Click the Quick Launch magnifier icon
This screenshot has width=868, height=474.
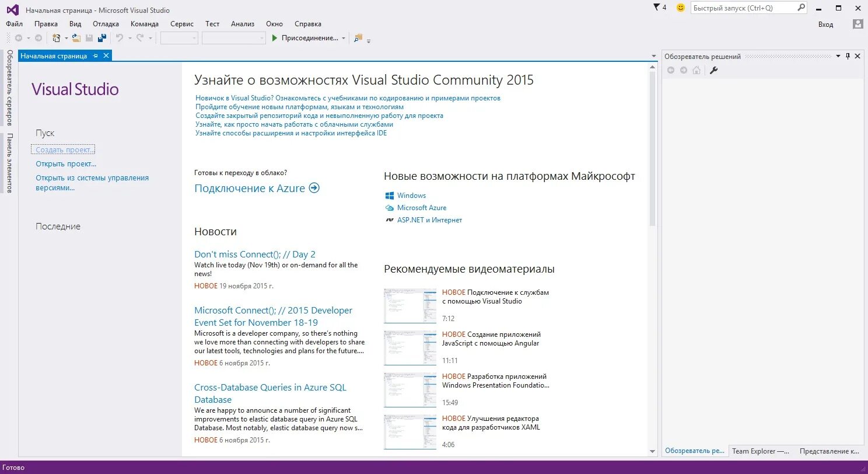(x=801, y=8)
